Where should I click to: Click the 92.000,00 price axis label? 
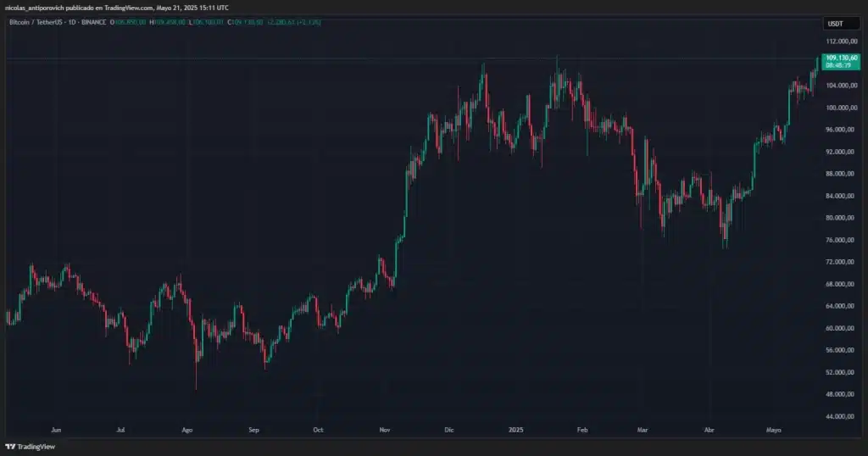coord(842,152)
